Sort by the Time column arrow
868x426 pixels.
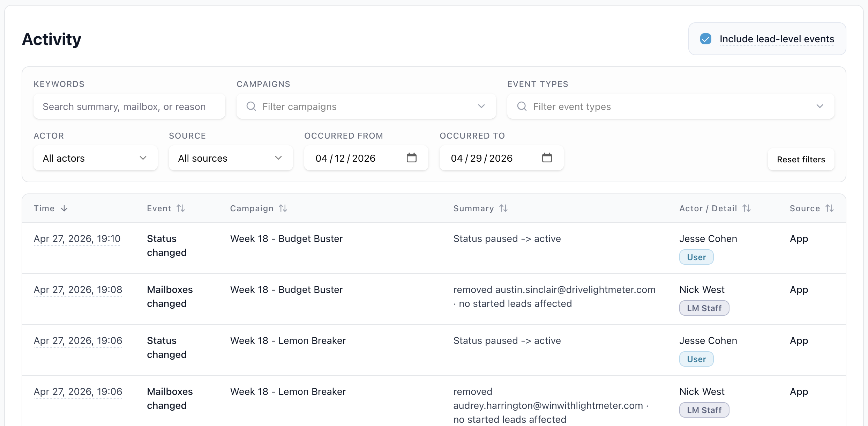pos(64,208)
